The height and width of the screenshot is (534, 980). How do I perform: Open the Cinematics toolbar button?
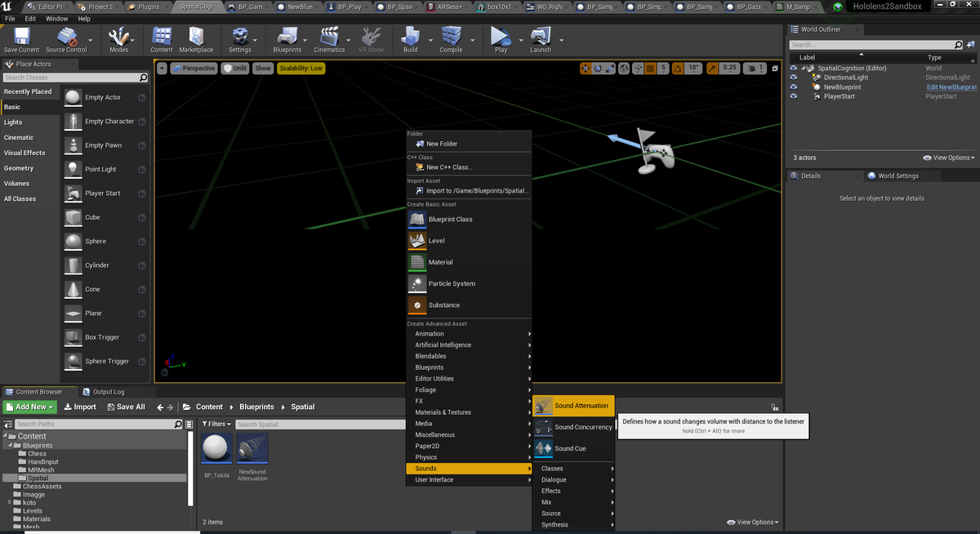[x=330, y=39]
